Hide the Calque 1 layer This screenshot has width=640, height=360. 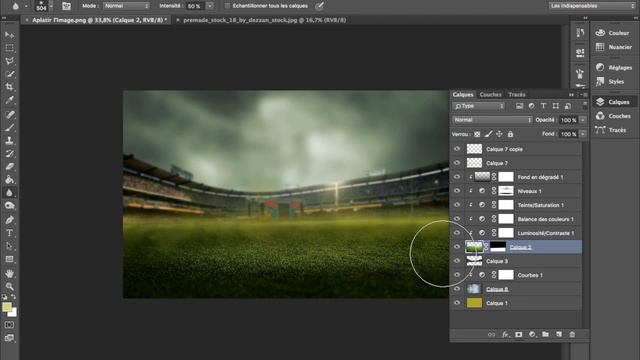457,303
